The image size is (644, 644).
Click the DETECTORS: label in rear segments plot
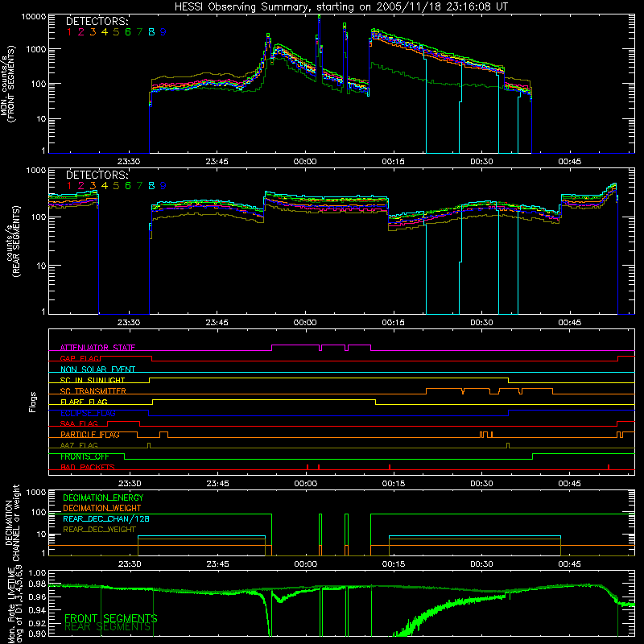pos(97,175)
